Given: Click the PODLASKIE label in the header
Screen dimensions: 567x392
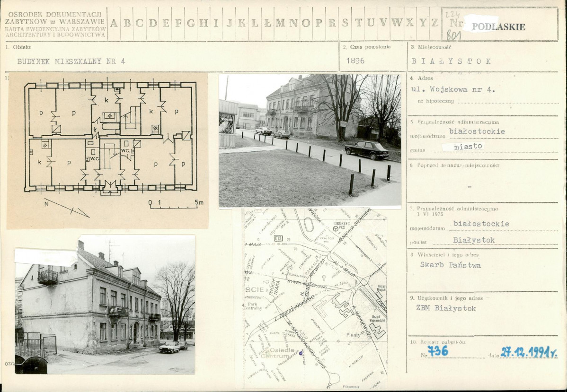Looking at the screenshot, I should [x=498, y=26].
